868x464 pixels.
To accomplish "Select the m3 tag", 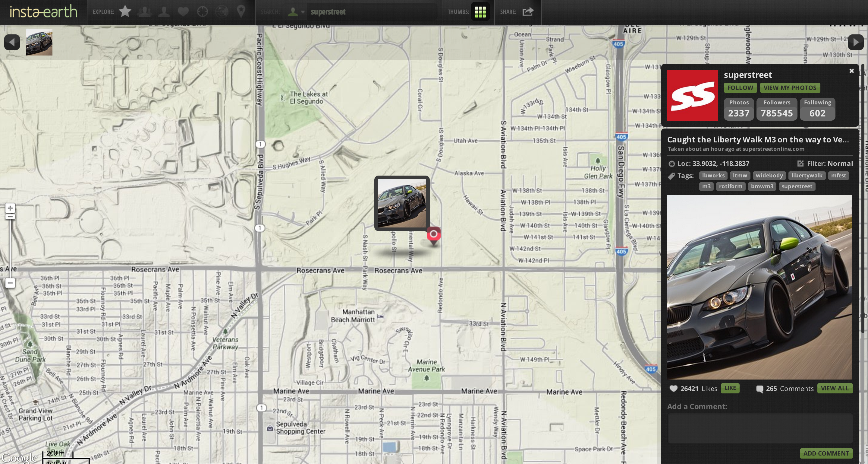I will tap(706, 186).
